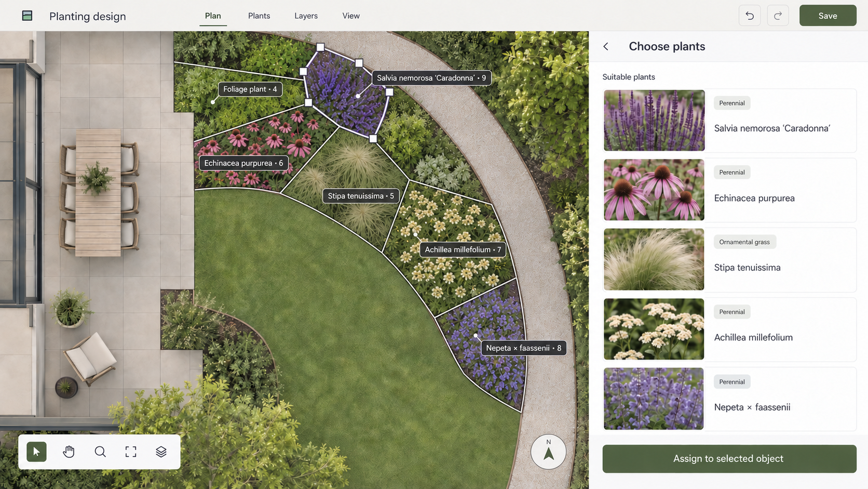
Task: Click the Nepeta × faassenii photo thumbnail
Action: tap(654, 399)
